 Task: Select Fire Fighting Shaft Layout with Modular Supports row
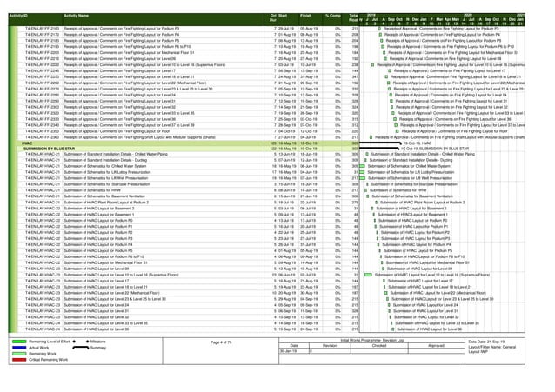pos(188,137)
